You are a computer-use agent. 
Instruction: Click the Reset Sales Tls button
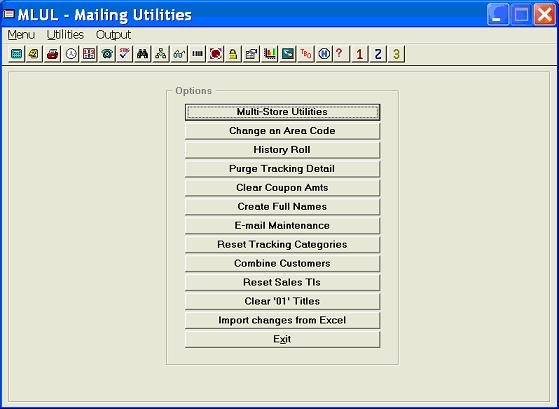pos(282,282)
